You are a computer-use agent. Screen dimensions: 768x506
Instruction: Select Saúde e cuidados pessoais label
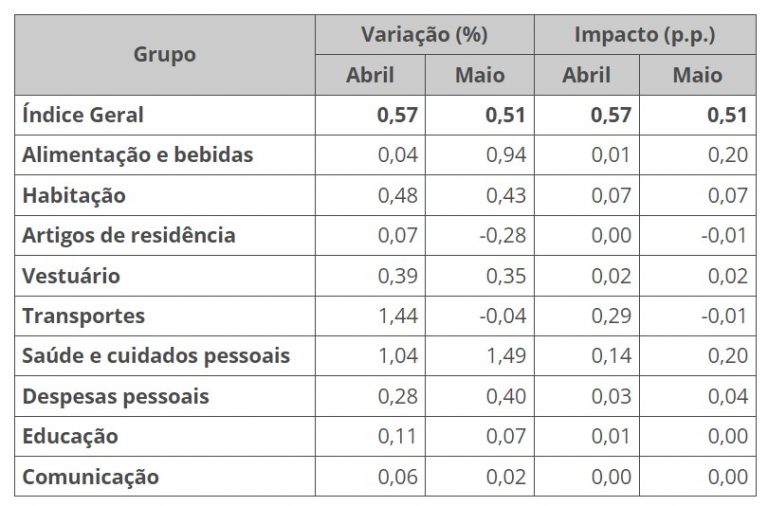tap(156, 356)
